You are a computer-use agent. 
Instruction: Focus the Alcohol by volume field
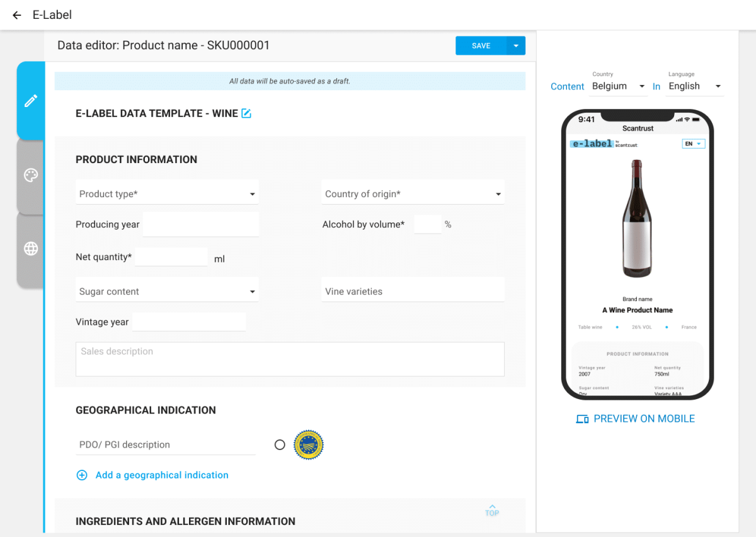[428, 224]
